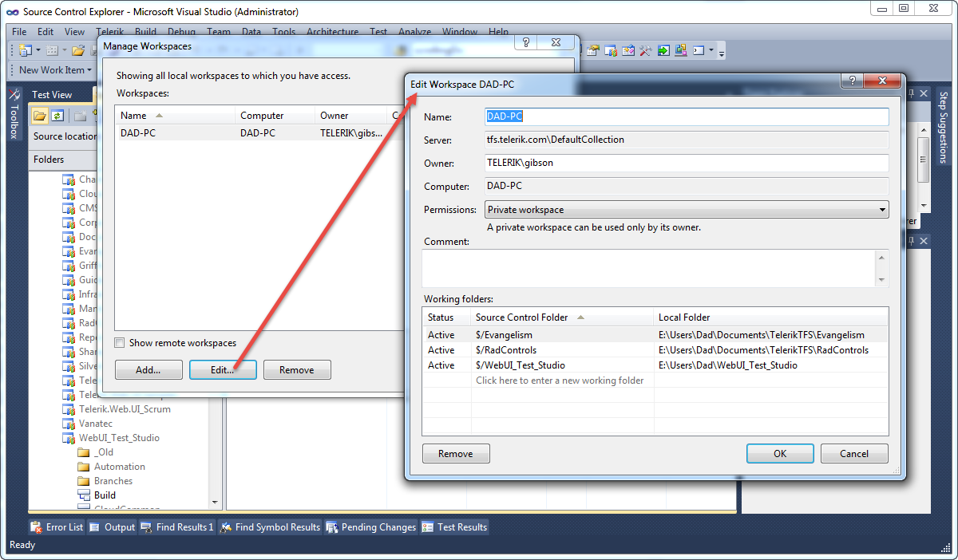
Task: Click Remove button in Manage Workspaces
Action: [297, 370]
